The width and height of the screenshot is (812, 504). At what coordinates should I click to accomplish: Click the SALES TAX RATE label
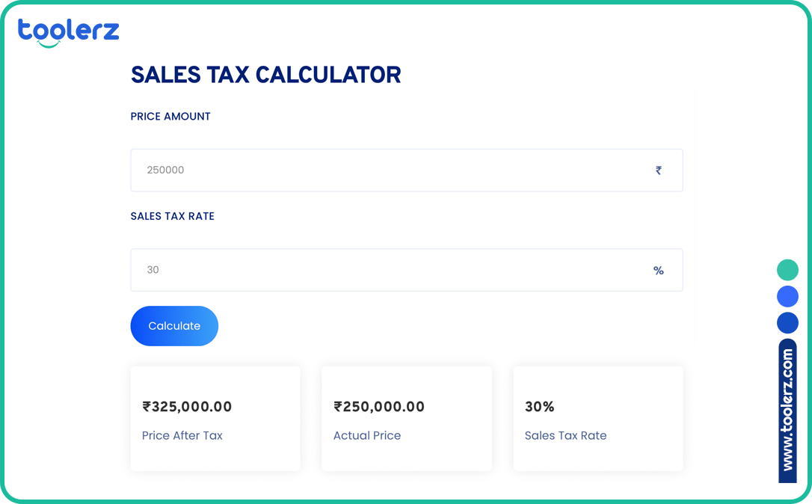[173, 216]
